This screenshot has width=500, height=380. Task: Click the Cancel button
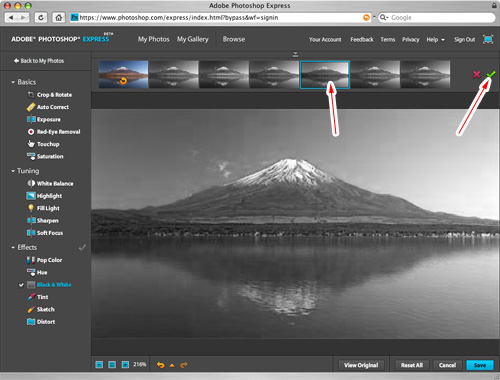pyautogui.click(x=447, y=365)
